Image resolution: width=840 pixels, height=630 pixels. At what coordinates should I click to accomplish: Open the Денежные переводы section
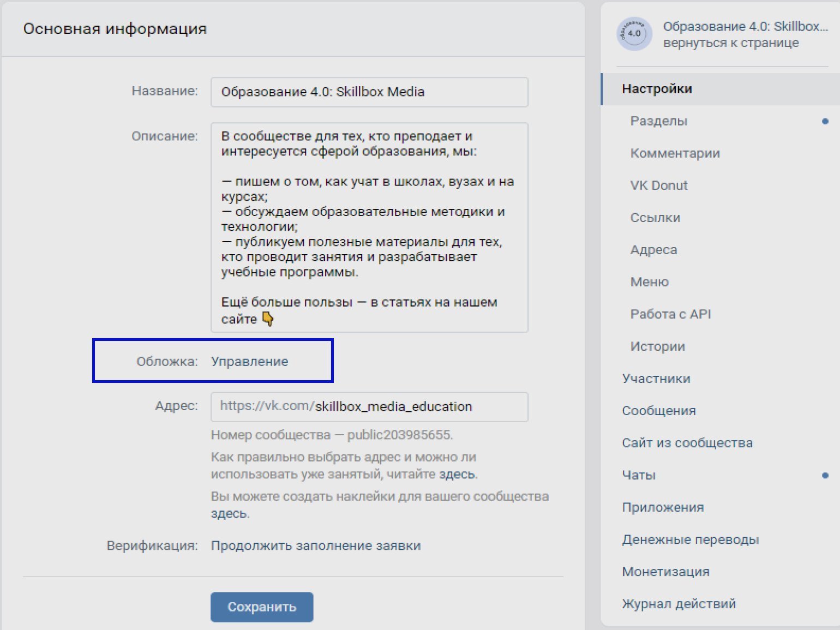pos(691,539)
